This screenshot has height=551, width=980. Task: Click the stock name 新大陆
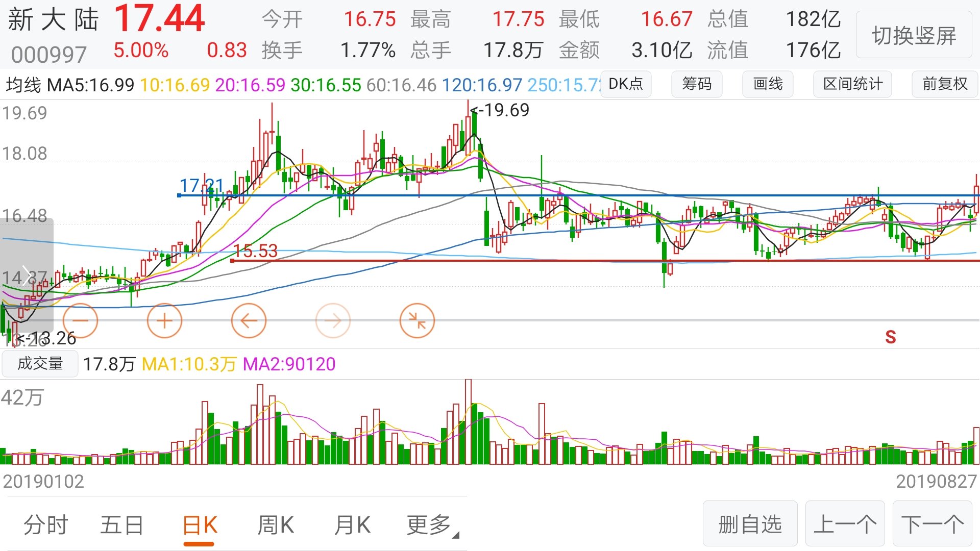tap(53, 20)
